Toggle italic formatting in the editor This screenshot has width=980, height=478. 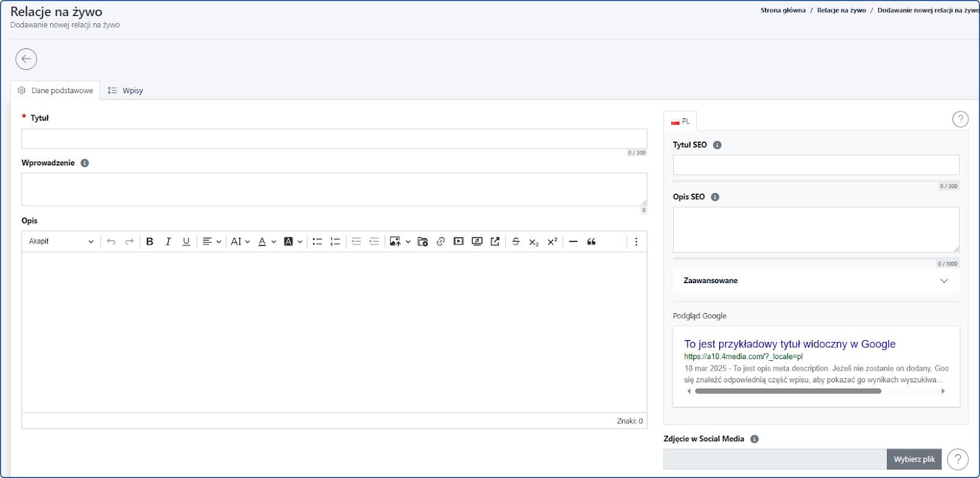coord(168,241)
